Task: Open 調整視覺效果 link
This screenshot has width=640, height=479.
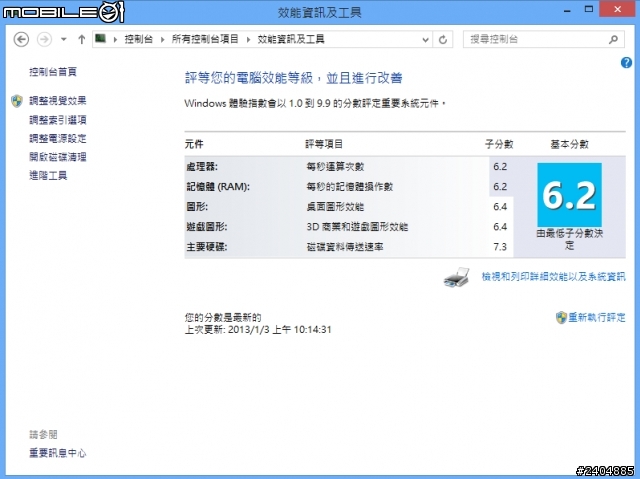Action: click(x=58, y=101)
